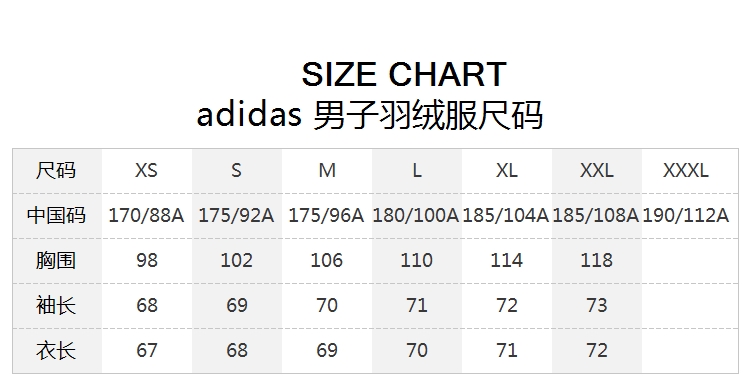
Task: Click the 衣长 row label
Action: (x=56, y=350)
